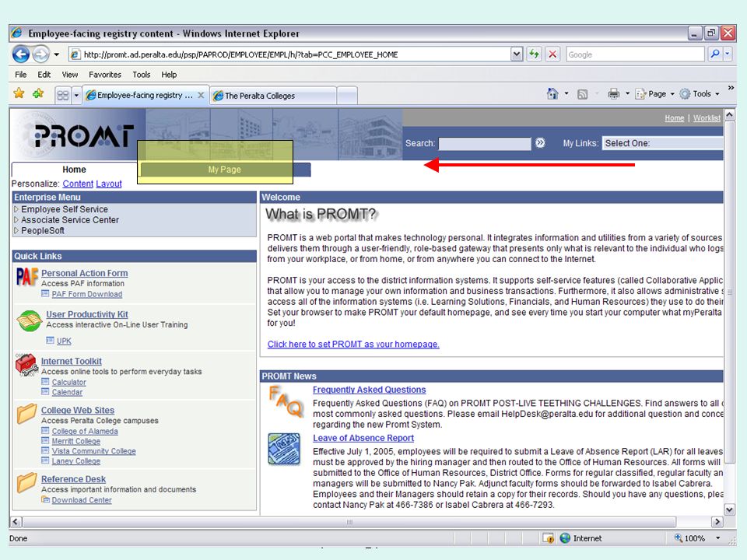Image resolution: width=747 pixels, height=560 pixels.
Task: Open the tab list dropdown arrow
Action: (x=76, y=95)
